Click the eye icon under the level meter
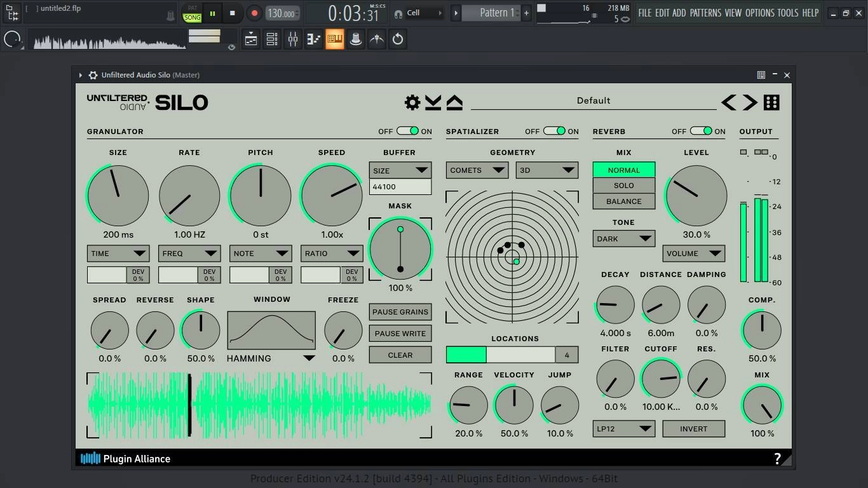The height and width of the screenshot is (488, 868). tap(231, 47)
